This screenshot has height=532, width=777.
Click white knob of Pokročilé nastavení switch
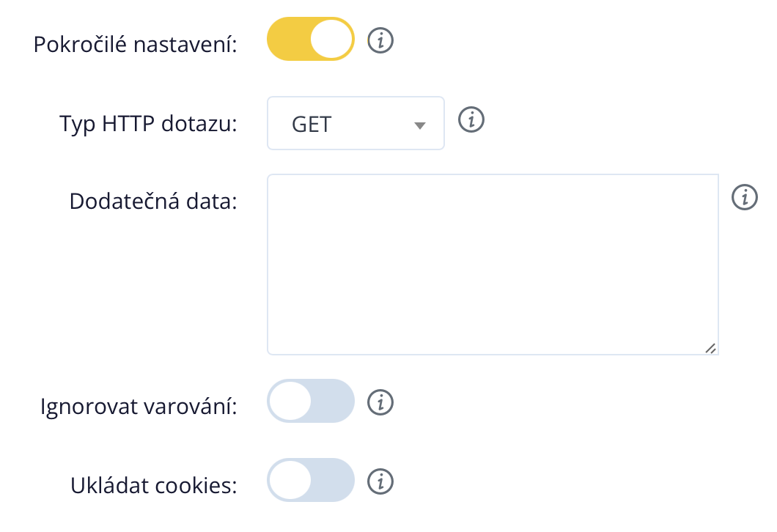332,40
